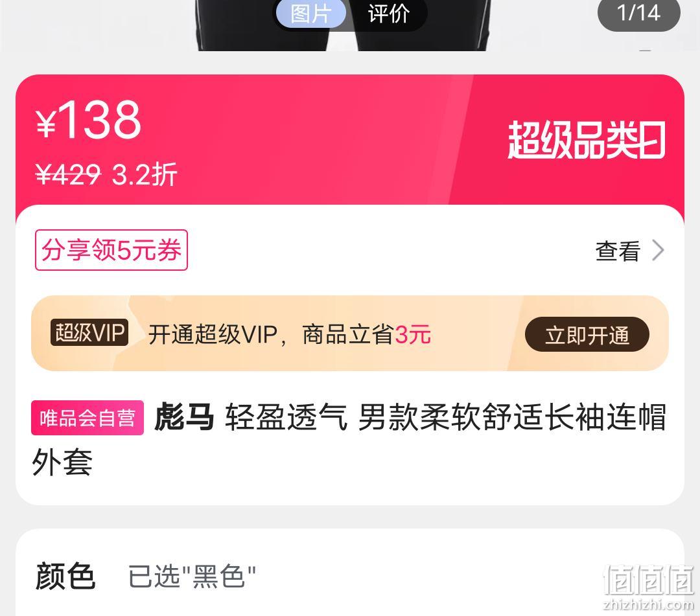Tap the 超级VIP badge icon

[x=89, y=332]
